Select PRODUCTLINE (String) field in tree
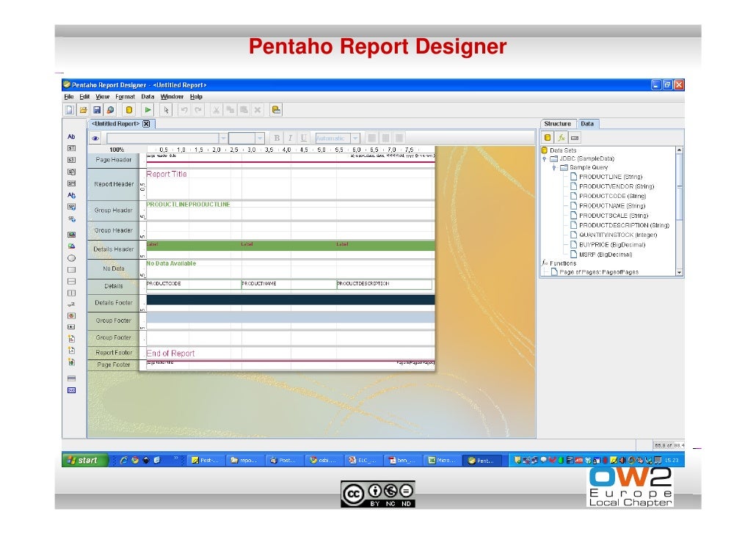Screen dimensions: 756x534 click(611, 177)
